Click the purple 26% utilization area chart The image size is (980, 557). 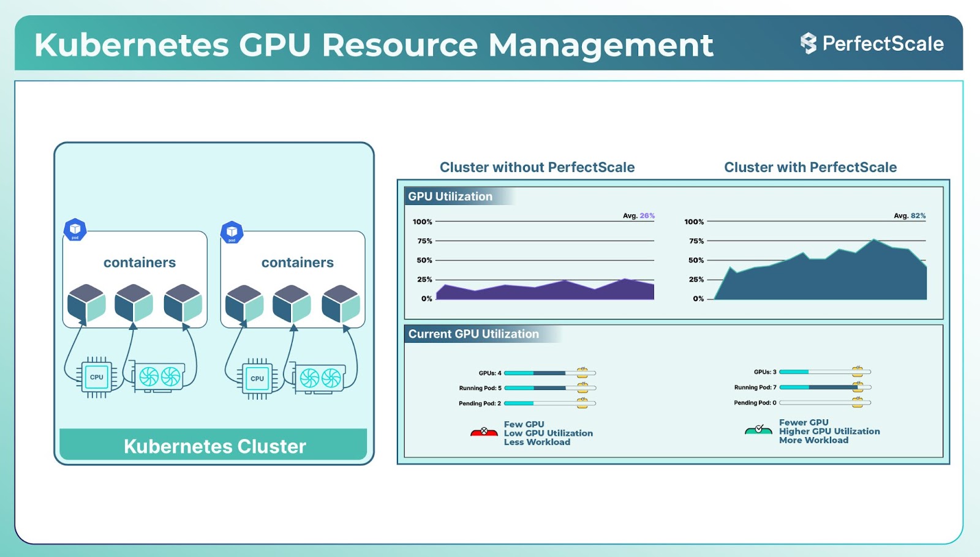tap(545, 290)
